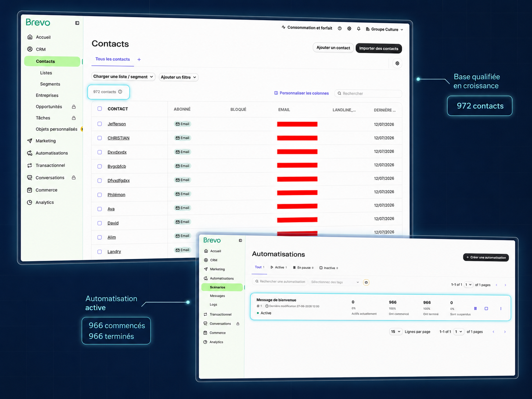
Task: Check the box for Philémon
Action: [100, 195]
